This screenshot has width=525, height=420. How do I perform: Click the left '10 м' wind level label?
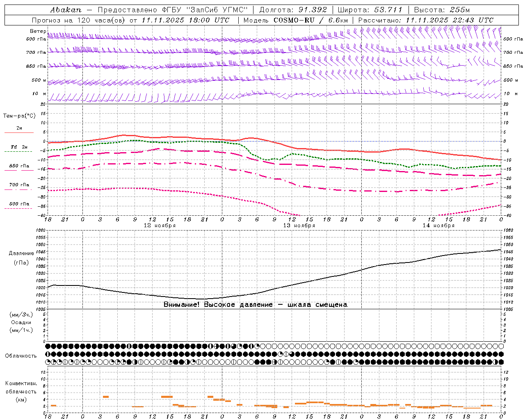point(39,94)
